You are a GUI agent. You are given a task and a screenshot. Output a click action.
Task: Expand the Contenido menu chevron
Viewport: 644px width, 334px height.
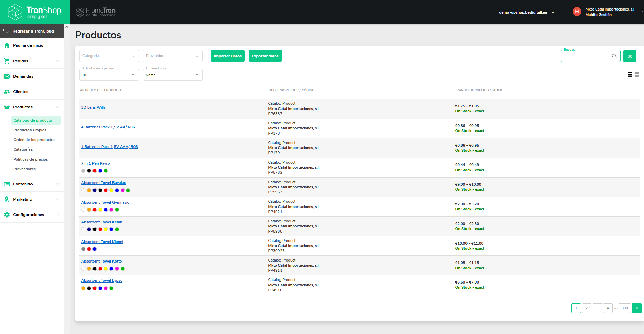point(58,184)
